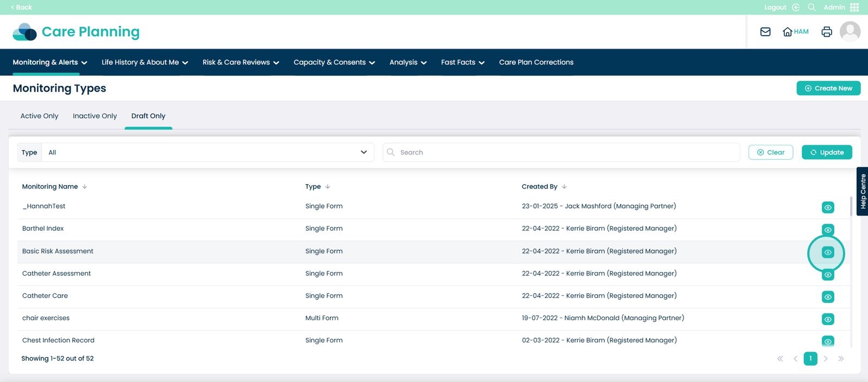Click the search magnifier in top bar
The width and height of the screenshot is (868, 382).
coord(812,7)
